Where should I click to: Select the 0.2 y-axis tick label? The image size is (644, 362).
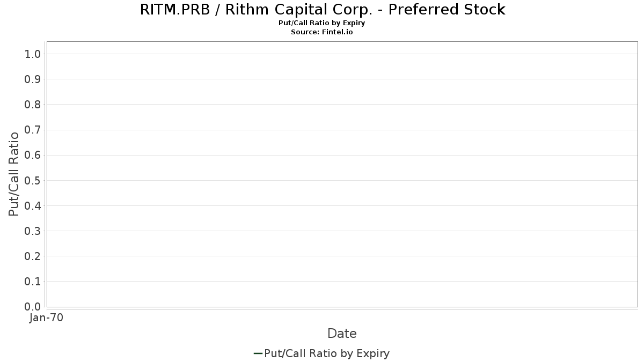pos(33,256)
